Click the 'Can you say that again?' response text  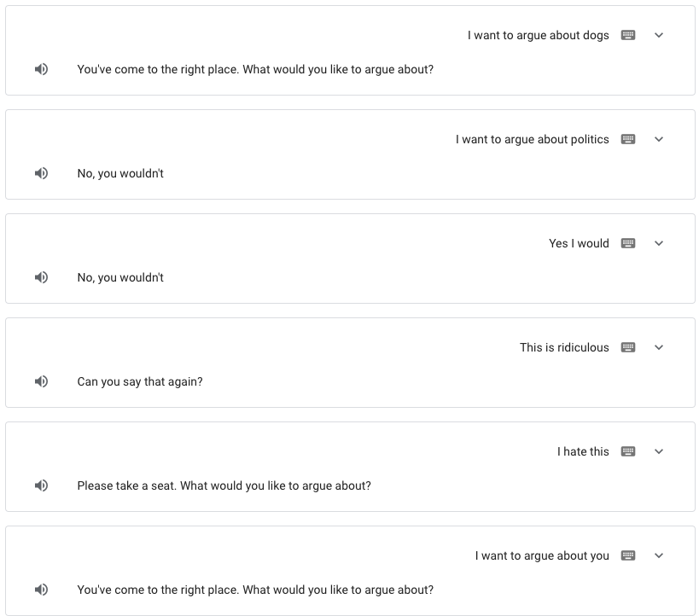[x=140, y=381]
